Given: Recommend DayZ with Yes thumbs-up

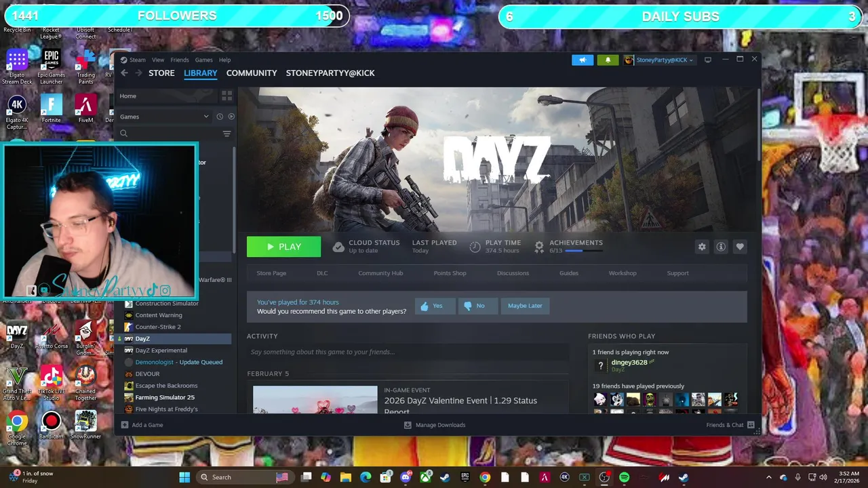Looking at the screenshot, I should click(x=435, y=306).
